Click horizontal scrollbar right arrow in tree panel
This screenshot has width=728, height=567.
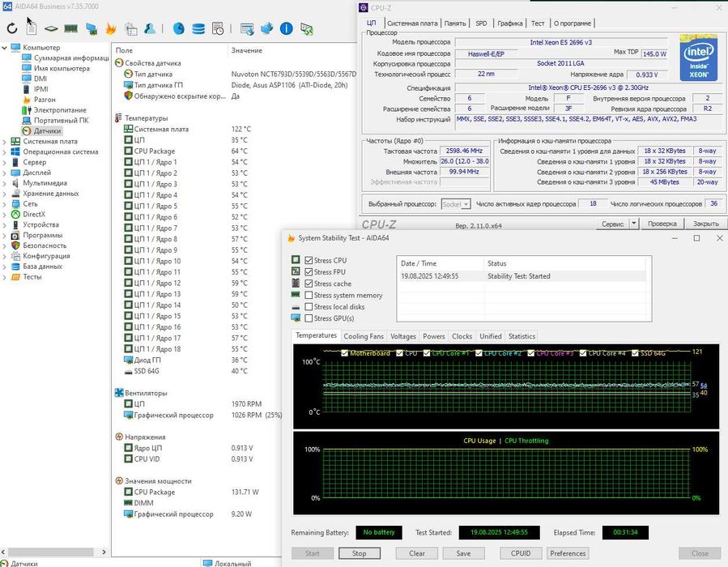point(104,552)
